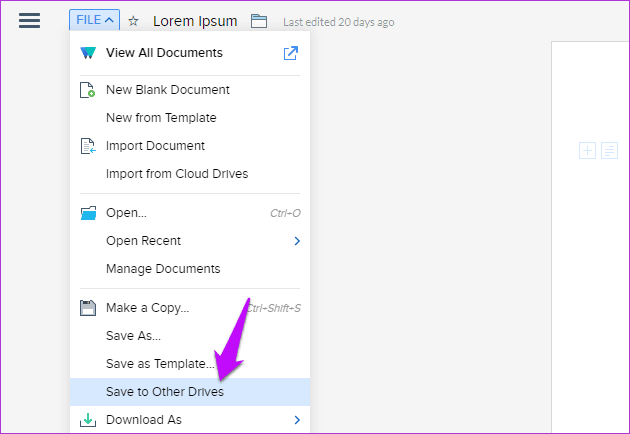Open the hamburger menu icon
This screenshot has width=630, height=434.
pos(29,20)
